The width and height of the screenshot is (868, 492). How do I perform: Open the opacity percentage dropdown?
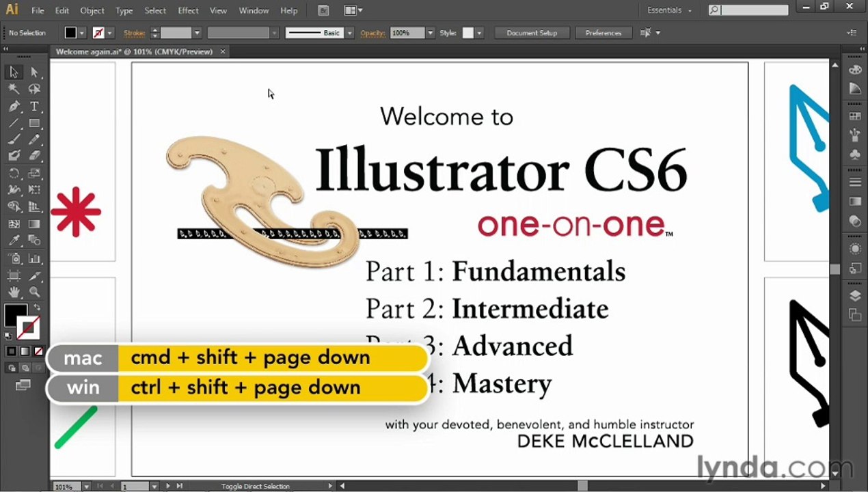[x=430, y=33]
